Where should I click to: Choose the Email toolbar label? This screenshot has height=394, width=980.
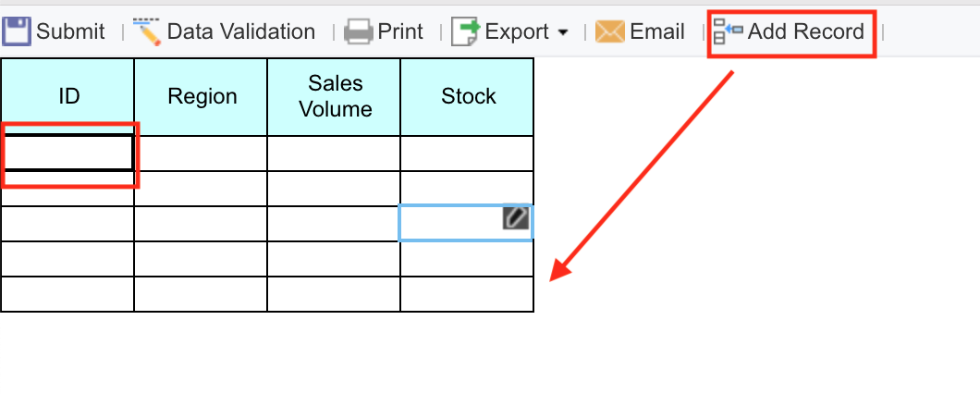pyautogui.click(x=656, y=32)
